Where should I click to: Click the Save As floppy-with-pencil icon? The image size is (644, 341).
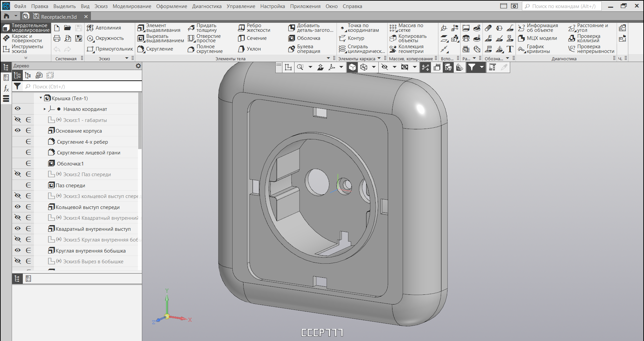coord(78,39)
